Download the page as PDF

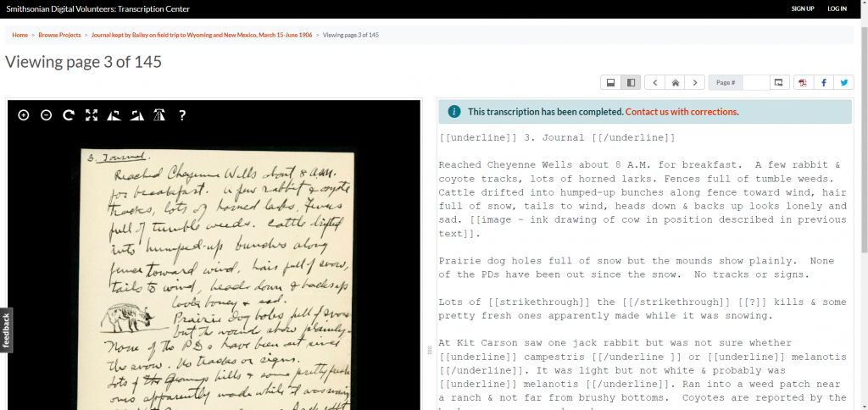[x=804, y=82]
